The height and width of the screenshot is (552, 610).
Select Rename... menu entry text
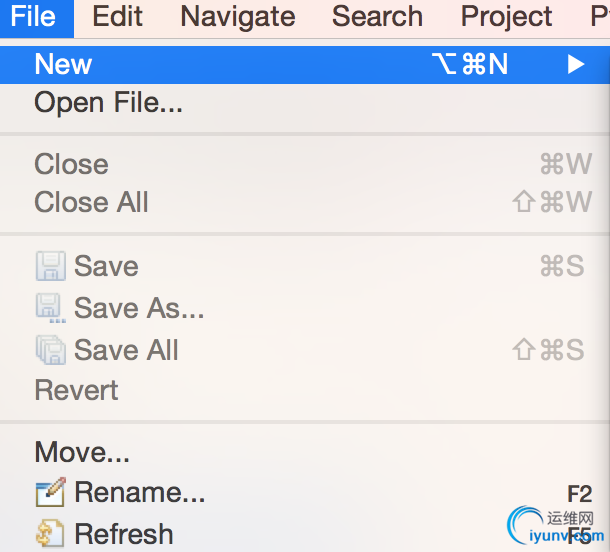(140, 492)
